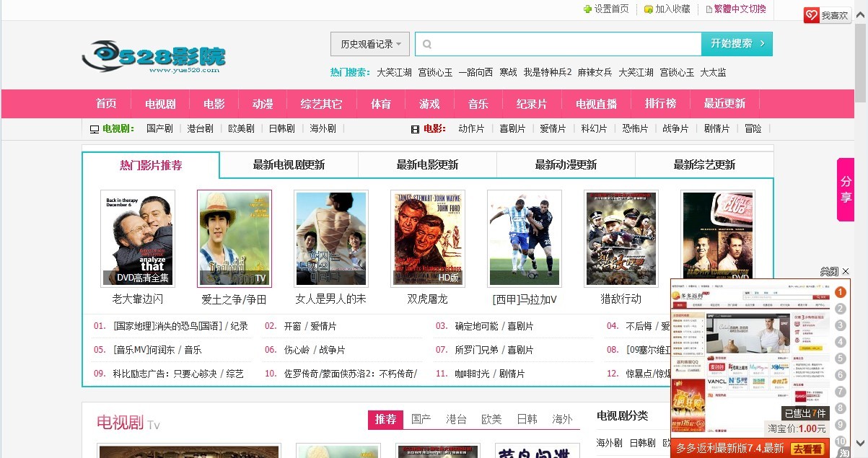
Task: Click the 繁體中文切換 page icon
Action: coord(709,9)
